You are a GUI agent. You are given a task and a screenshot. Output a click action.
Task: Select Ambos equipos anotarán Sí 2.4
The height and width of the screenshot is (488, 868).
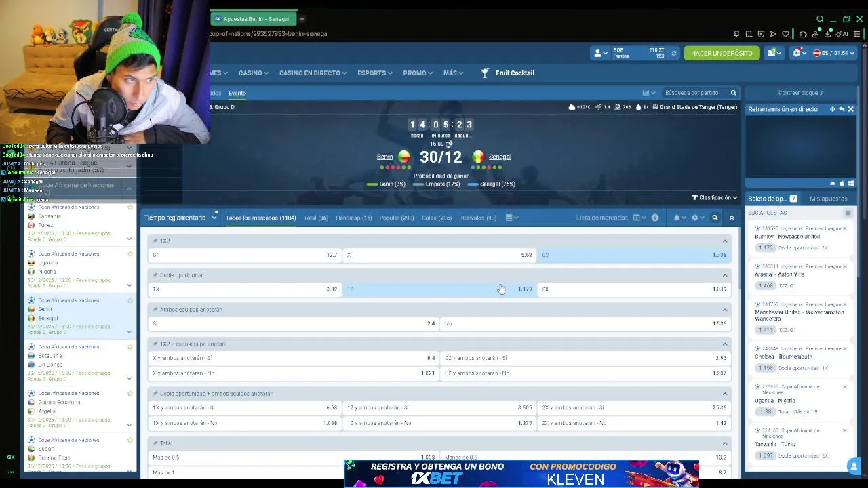294,324
